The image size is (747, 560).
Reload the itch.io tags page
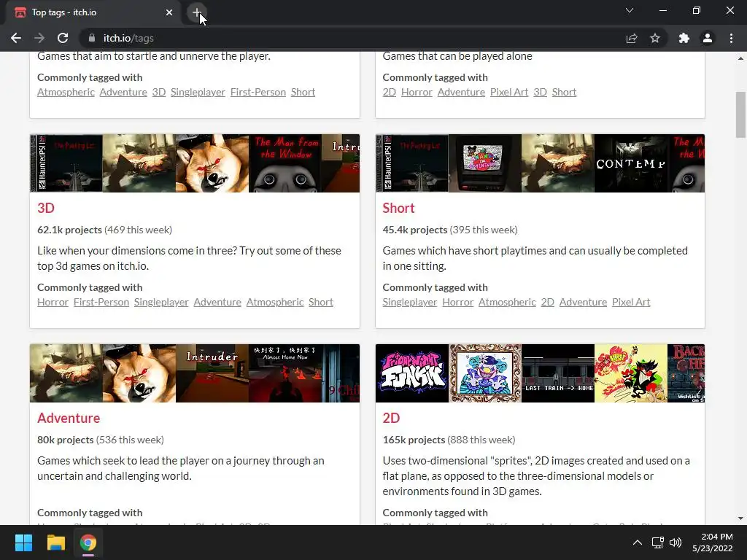pos(63,38)
